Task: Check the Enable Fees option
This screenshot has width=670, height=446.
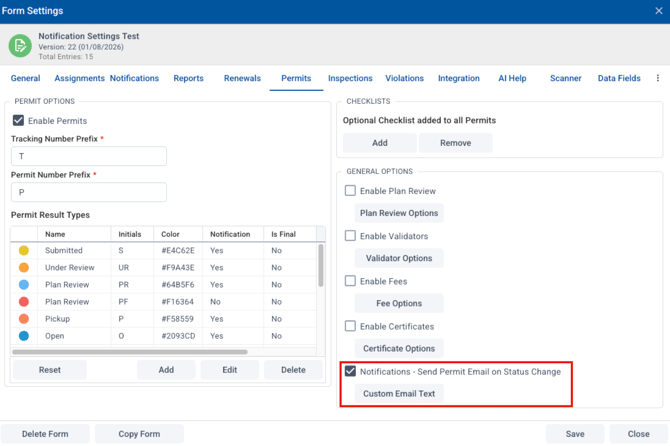Action: (x=350, y=281)
